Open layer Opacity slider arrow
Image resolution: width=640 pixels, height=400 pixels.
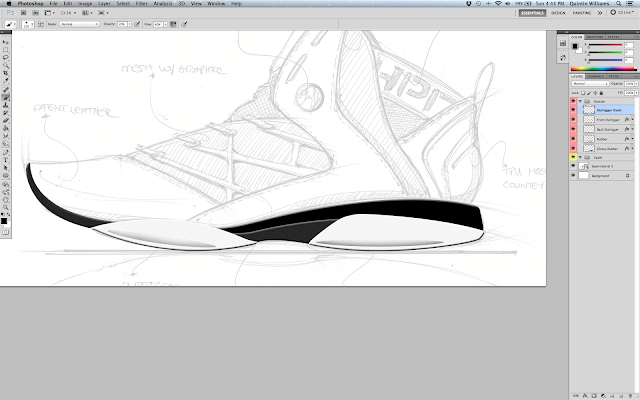click(x=636, y=84)
